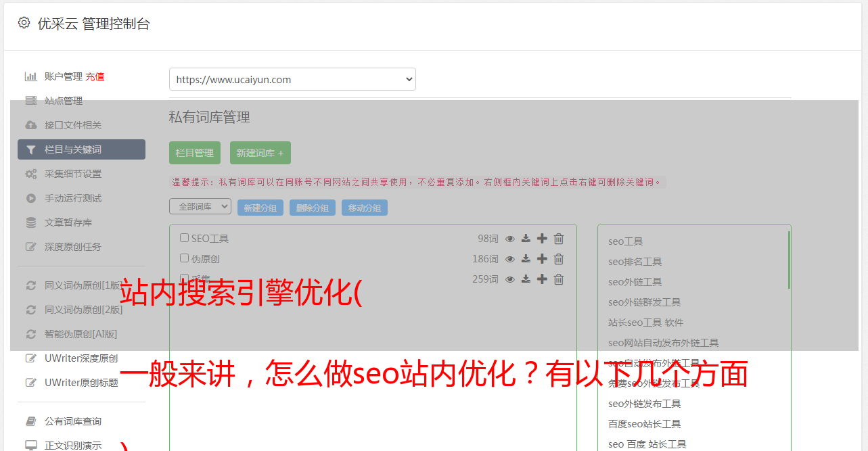
Task: Click the play icon for 手动运行测试
Action: (x=30, y=198)
